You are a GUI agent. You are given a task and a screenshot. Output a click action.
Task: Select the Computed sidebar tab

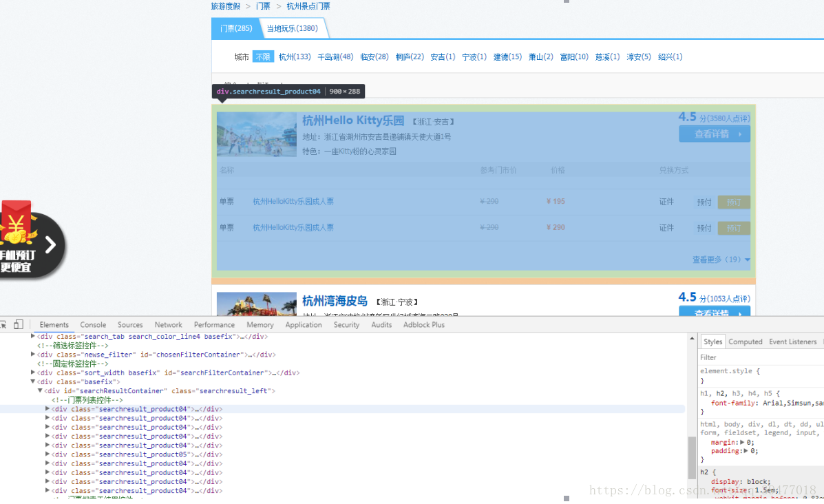(745, 342)
